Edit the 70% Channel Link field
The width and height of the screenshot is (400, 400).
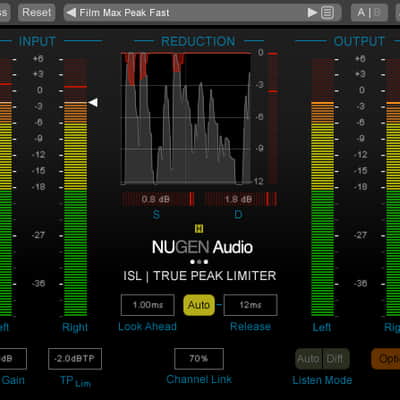(x=199, y=359)
